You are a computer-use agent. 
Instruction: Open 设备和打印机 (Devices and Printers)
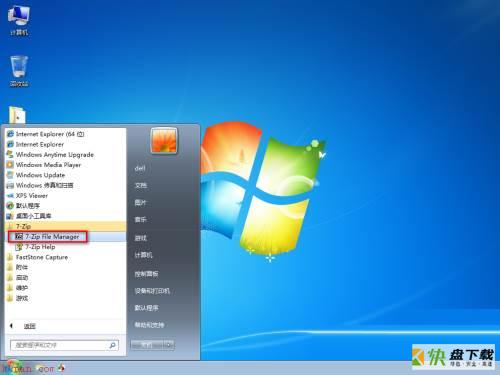click(x=152, y=291)
